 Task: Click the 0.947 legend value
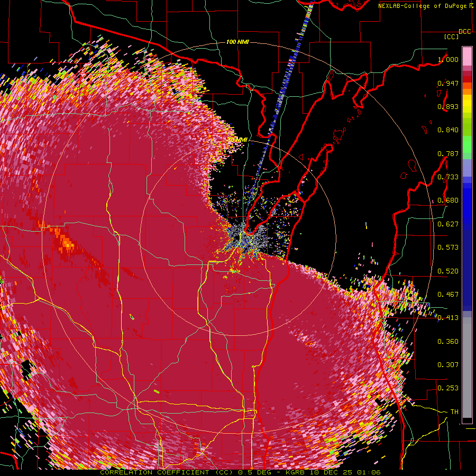(448, 83)
